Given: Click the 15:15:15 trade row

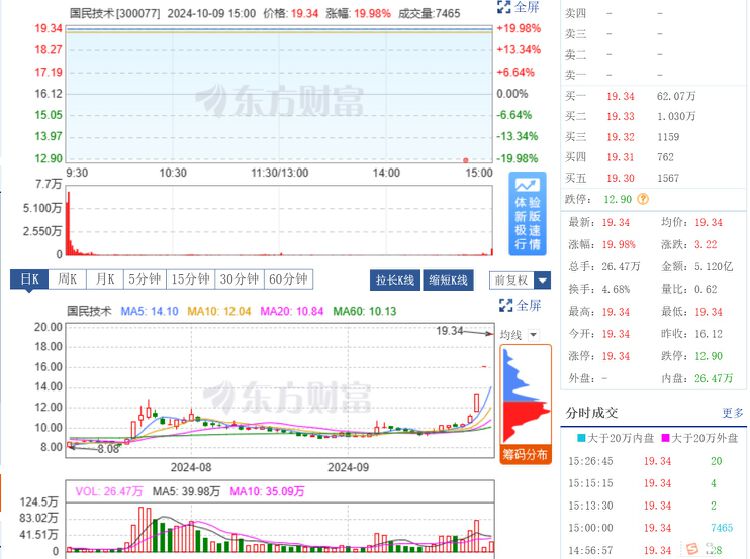Looking at the screenshot, I should [x=652, y=483].
